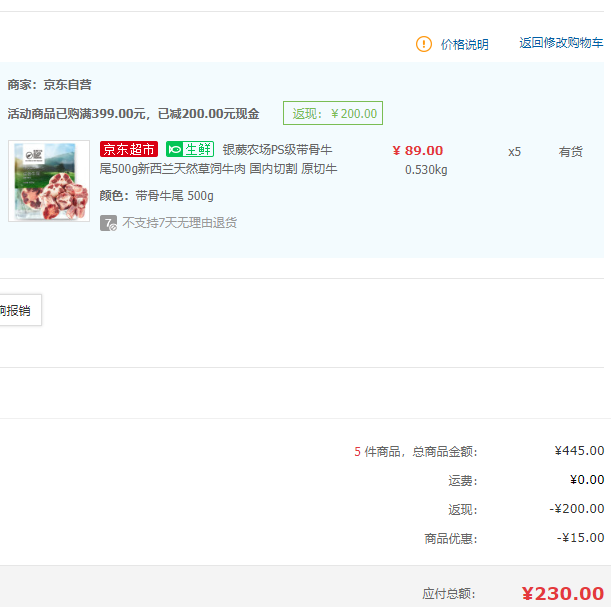Click the 颜色：带骨牛尾 500g specification

[x=156, y=196]
